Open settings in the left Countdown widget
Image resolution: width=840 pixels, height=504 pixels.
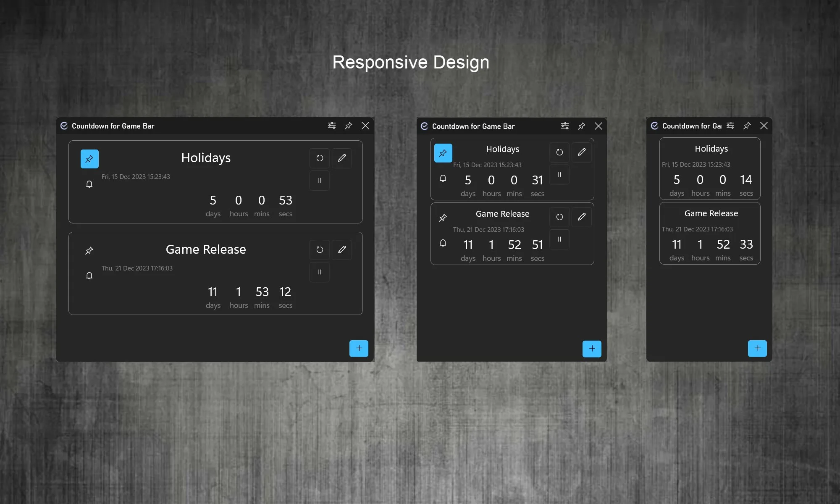332,126
